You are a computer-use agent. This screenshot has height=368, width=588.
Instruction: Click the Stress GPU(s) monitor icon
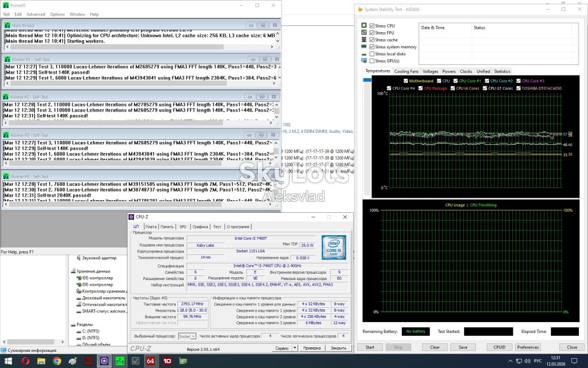point(363,60)
